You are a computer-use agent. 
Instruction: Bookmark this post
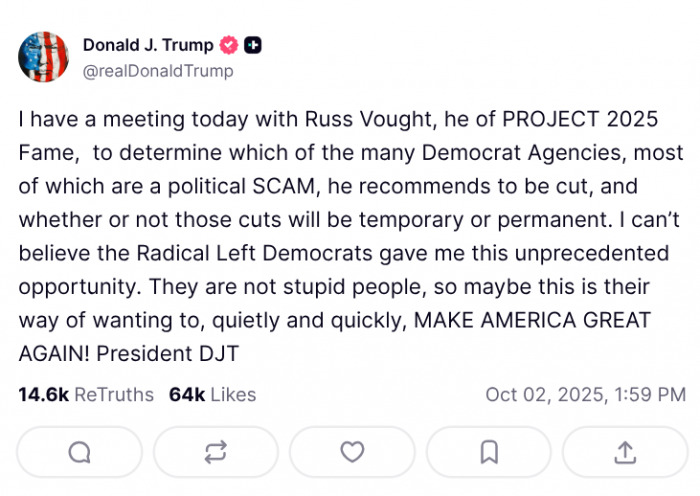[489, 453]
